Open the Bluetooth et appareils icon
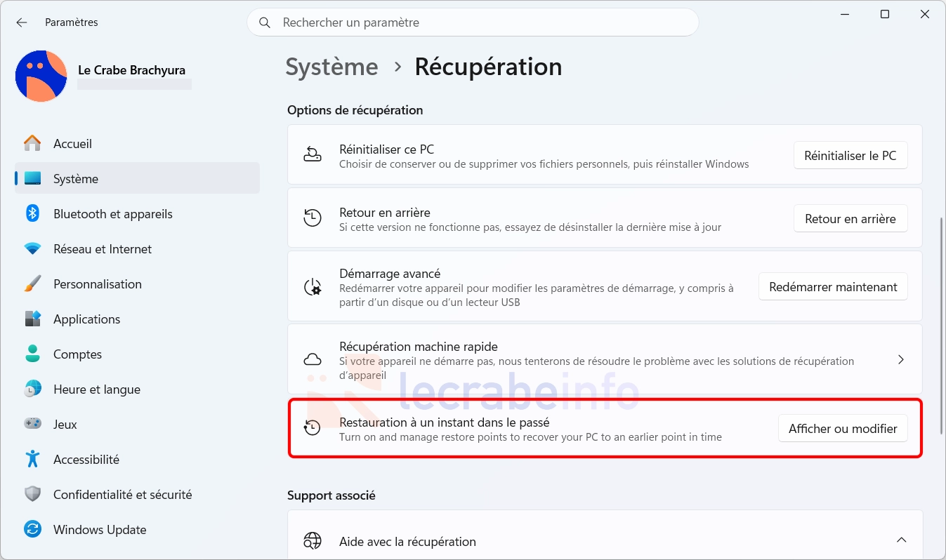 [32, 213]
